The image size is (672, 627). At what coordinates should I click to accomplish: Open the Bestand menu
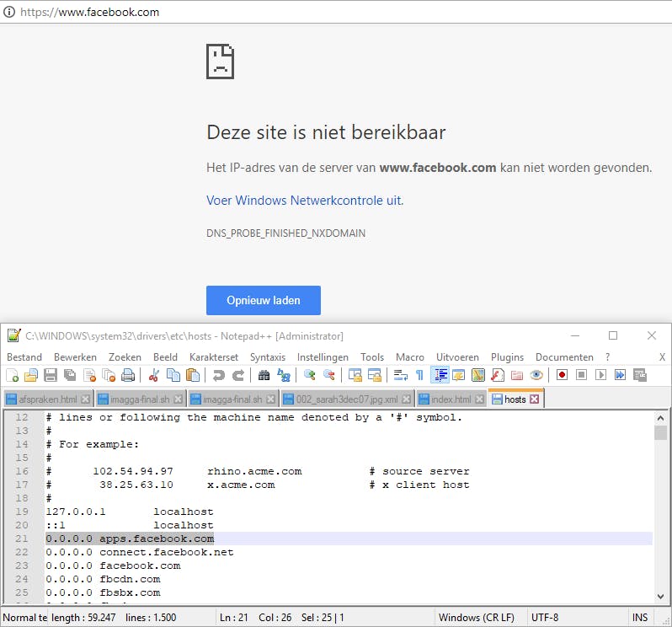[x=24, y=357]
